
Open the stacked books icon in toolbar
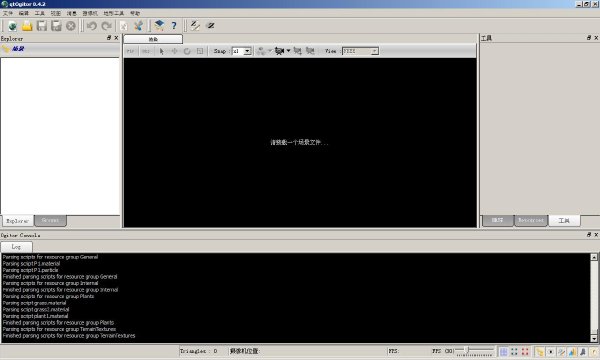pos(159,26)
